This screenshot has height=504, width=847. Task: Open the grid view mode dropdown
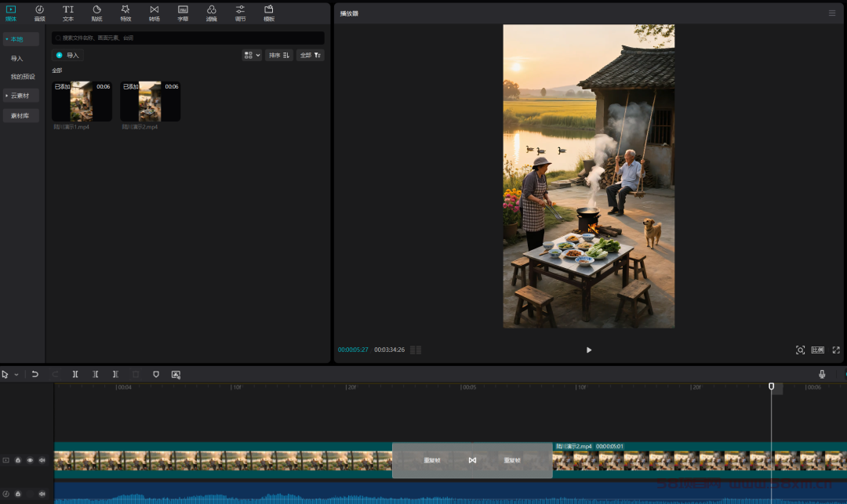point(252,55)
